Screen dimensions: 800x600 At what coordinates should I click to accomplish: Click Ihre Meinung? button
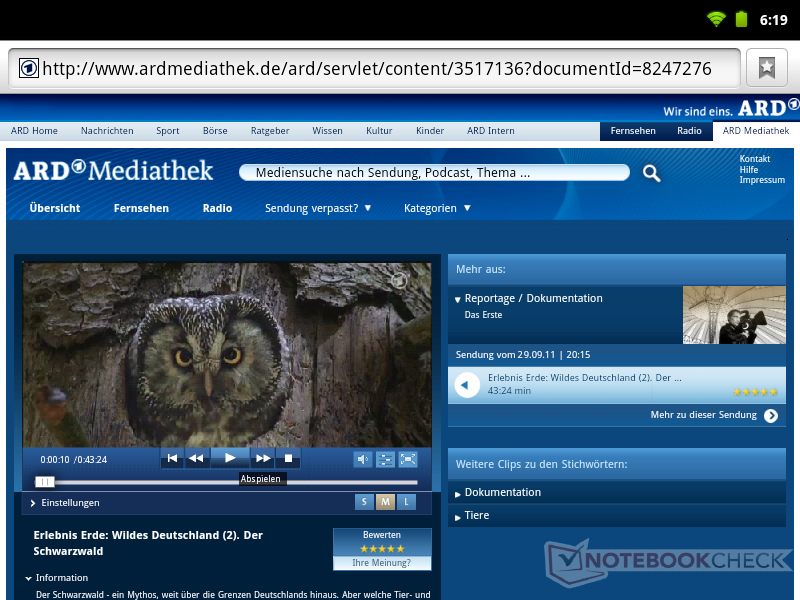tap(382, 563)
